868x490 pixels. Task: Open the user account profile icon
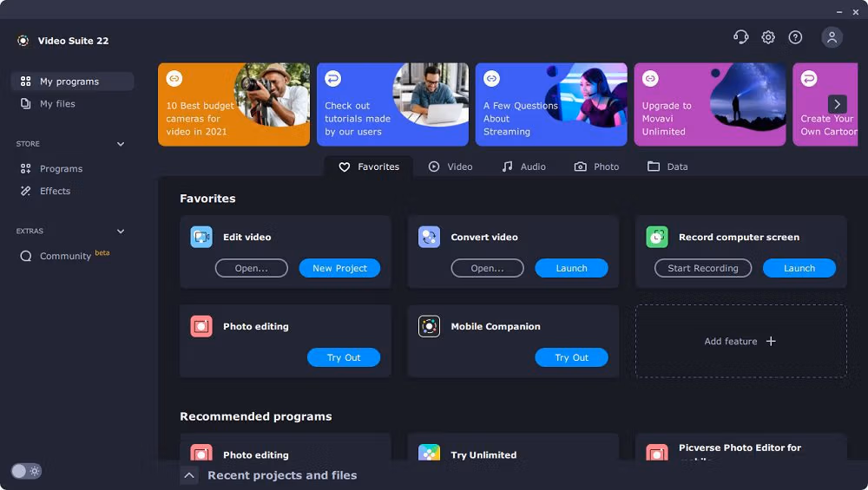pyautogui.click(x=832, y=37)
